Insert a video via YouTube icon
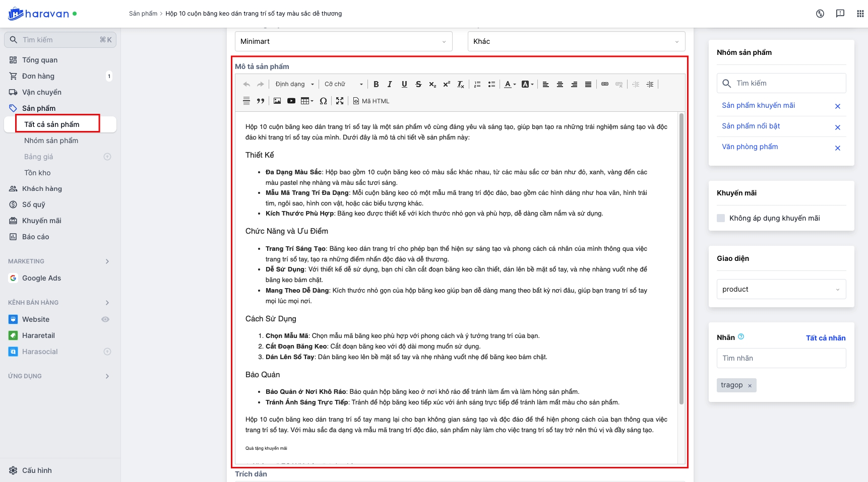The height and width of the screenshot is (482, 868). [x=291, y=101]
